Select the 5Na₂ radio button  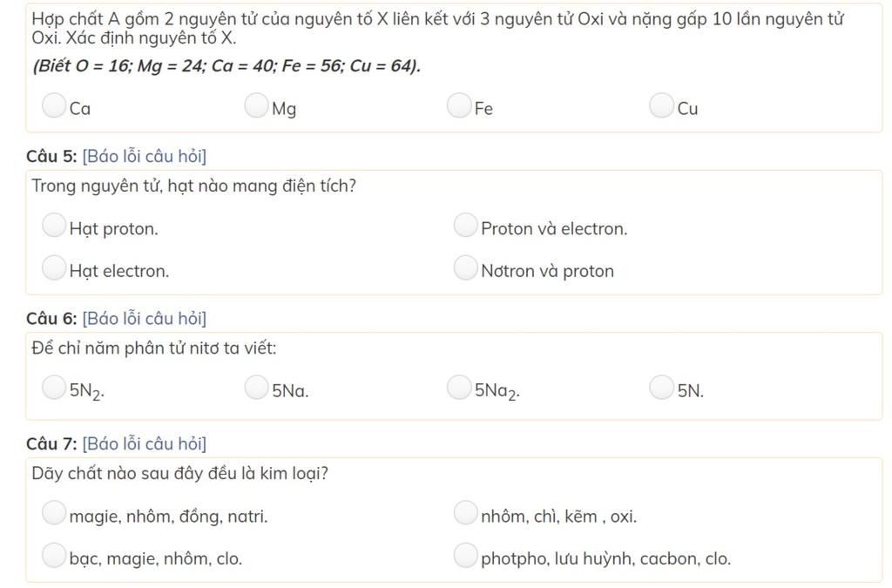coord(459,388)
